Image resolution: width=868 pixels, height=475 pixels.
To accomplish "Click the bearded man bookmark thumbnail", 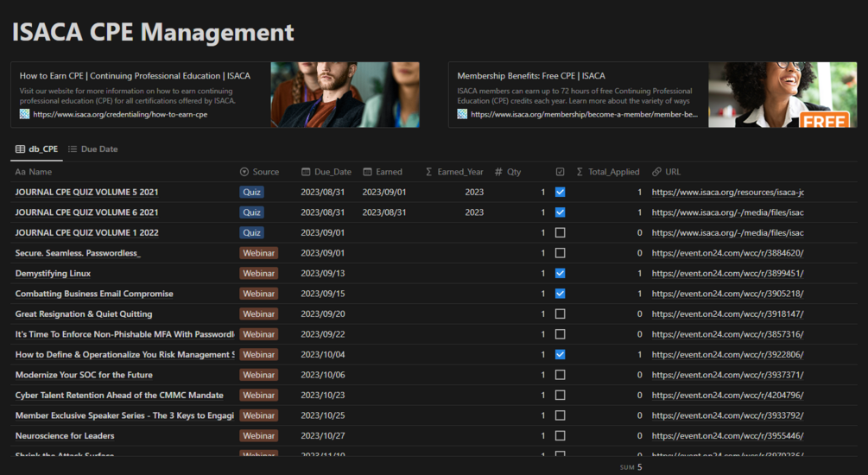I will 345,95.
